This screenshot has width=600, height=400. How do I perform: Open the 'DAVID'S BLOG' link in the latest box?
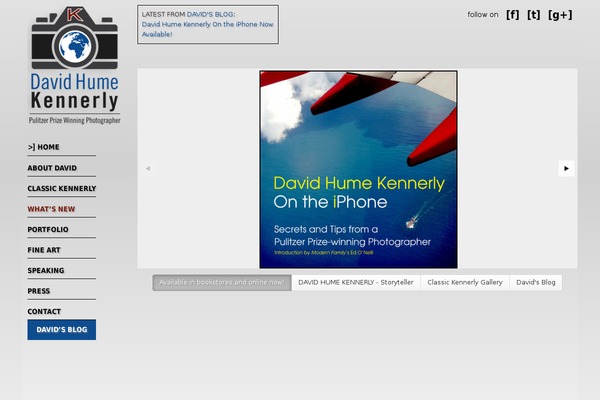(210, 14)
